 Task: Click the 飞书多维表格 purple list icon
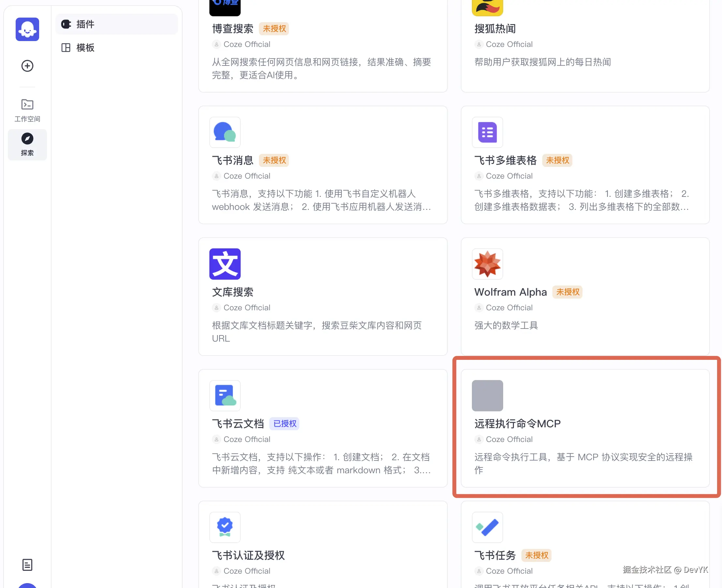click(487, 132)
